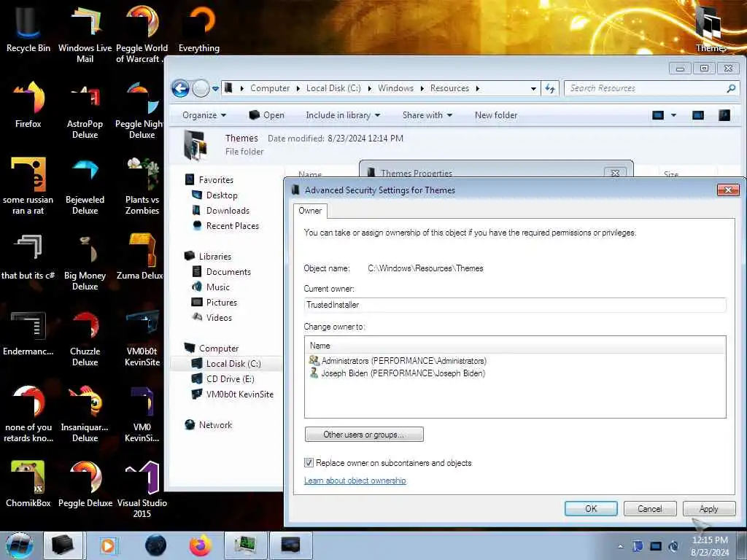This screenshot has height=560, width=747.
Task: Select Chuzzle Deluxe desktop icon
Action: click(x=85, y=337)
